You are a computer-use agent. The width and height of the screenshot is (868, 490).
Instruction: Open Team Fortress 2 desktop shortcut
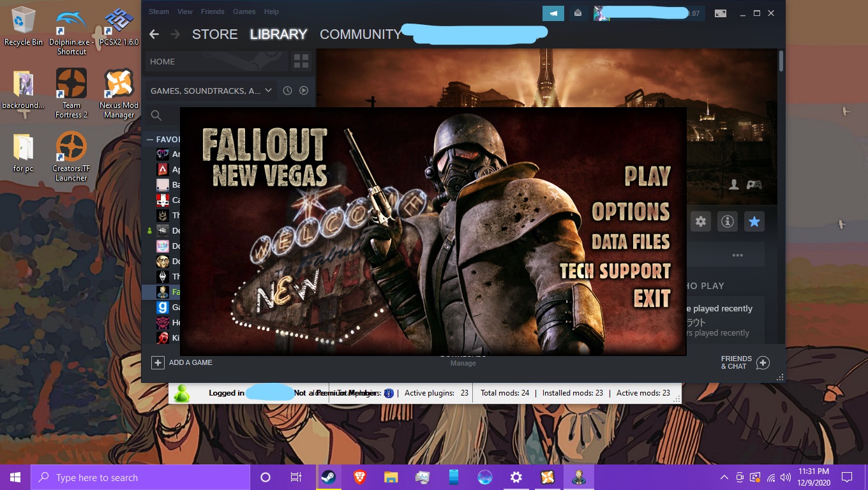(71, 93)
